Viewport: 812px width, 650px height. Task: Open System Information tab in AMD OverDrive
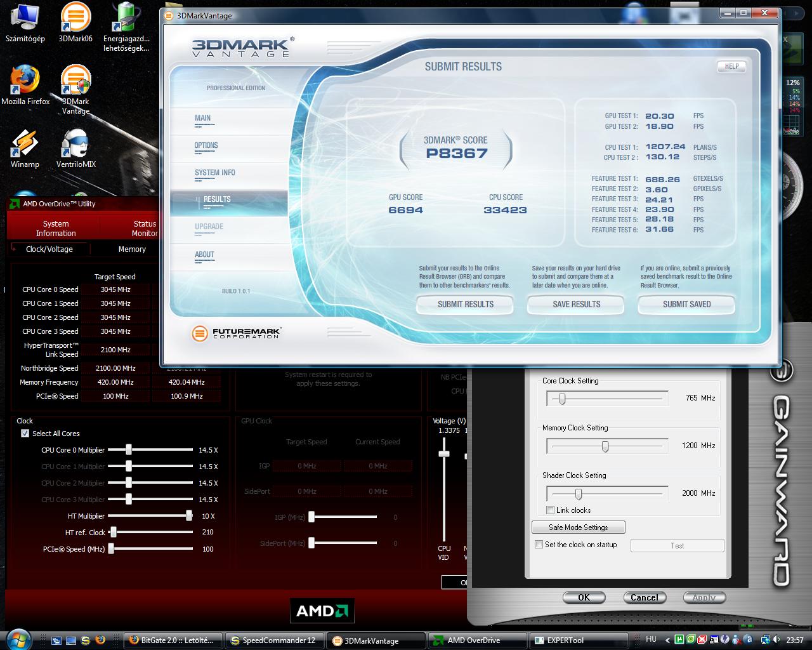(x=56, y=229)
